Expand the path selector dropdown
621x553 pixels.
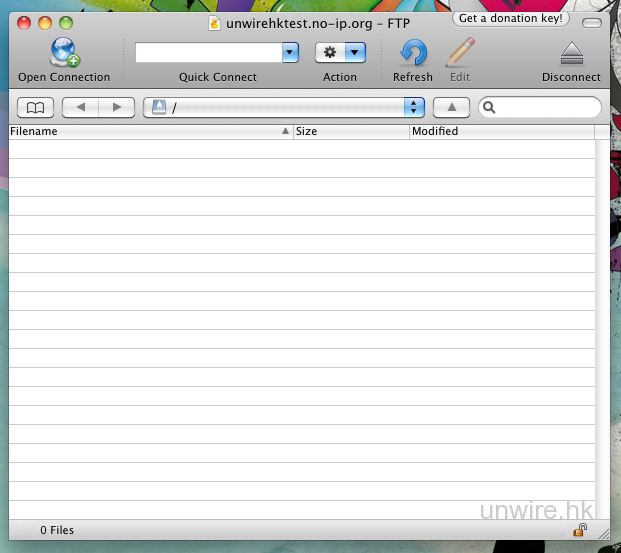pyautogui.click(x=413, y=107)
